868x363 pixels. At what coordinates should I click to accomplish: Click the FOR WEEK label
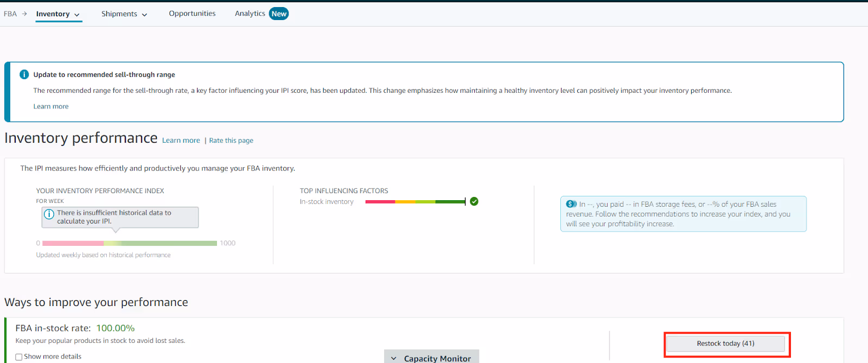tap(50, 201)
